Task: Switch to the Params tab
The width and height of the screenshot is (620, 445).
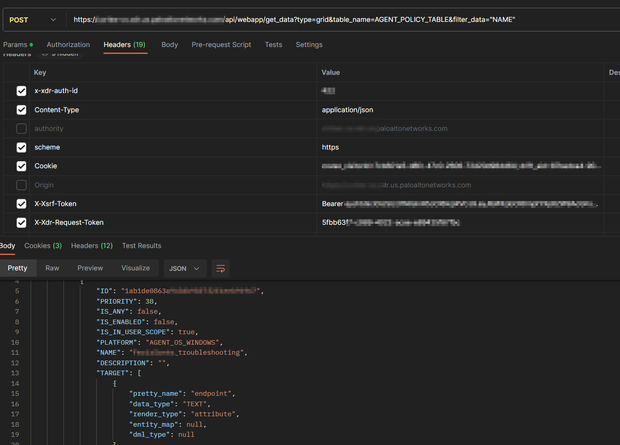Action: point(16,45)
